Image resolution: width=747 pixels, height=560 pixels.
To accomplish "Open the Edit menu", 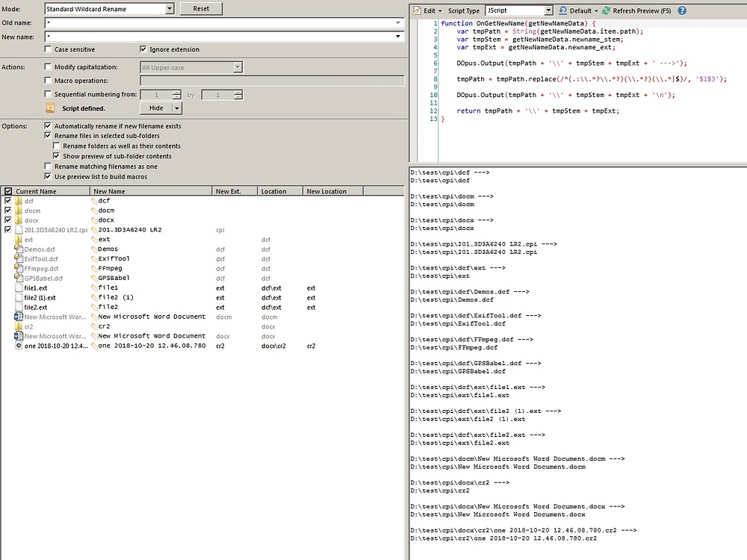I will (x=431, y=9).
